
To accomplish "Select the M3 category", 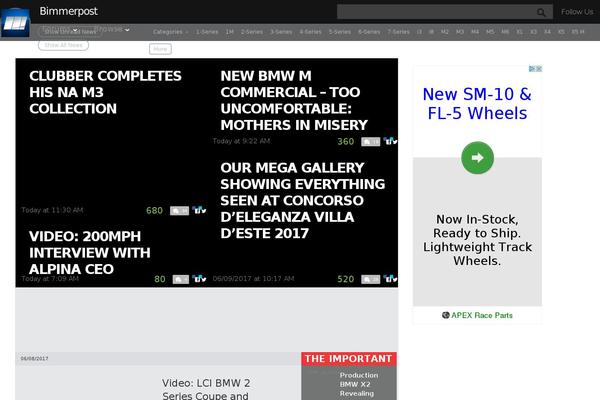I will click(x=460, y=32).
